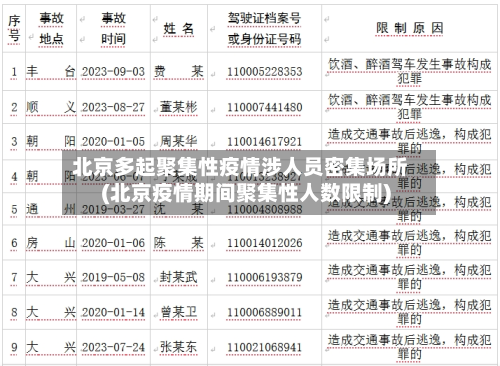Click the name 封某武
The width and height of the screenshot is (500, 366).
178,277
